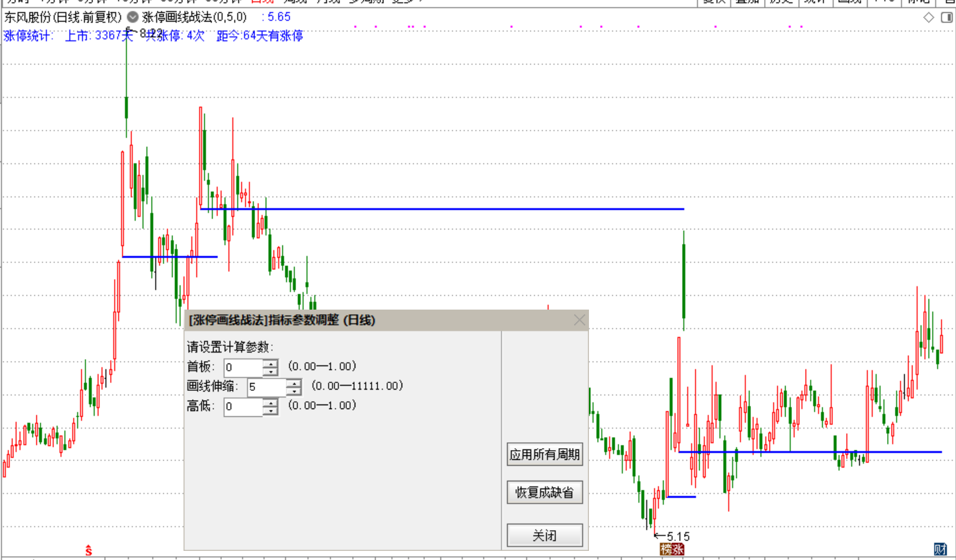The width and height of the screenshot is (956, 560).
Task: Increase 首板 value with up arrow
Action: (271, 364)
